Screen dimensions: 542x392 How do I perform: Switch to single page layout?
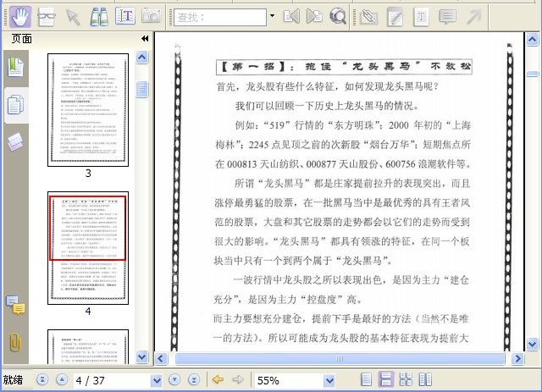coord(366,379)
